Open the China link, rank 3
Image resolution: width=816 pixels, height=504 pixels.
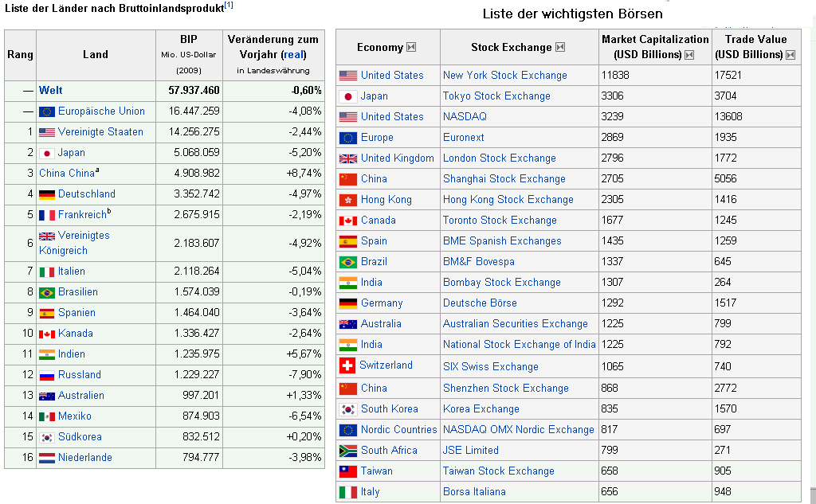[x=67, y=174]
